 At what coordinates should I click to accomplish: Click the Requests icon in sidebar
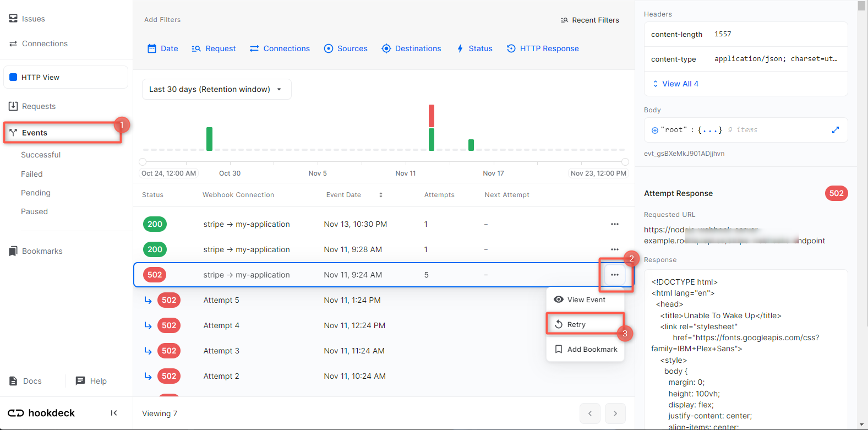(13, 106)
